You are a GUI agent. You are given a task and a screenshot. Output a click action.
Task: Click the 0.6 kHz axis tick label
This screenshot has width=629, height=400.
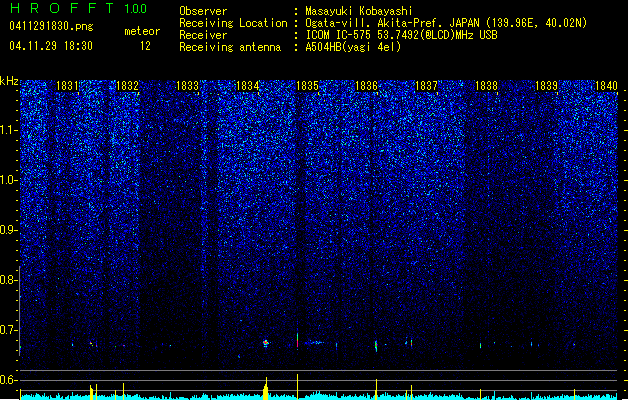(x=8, y=380)
